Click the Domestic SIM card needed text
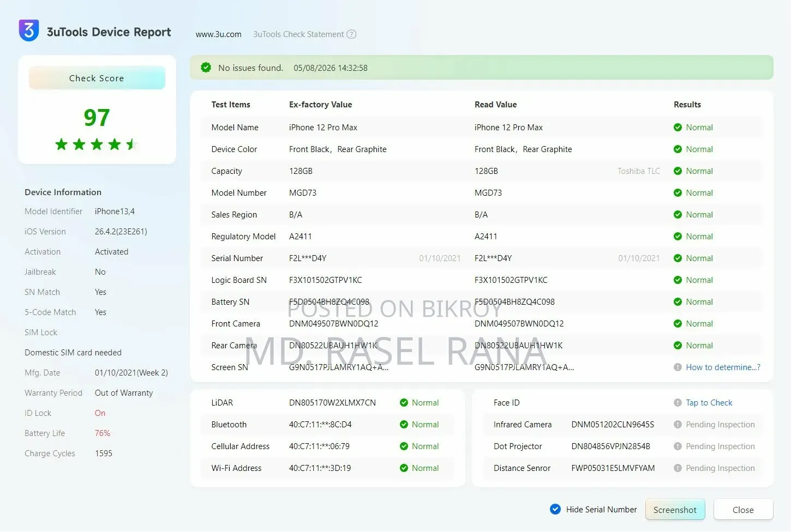This screenshot has width=791, height=532. click(x=73, y=353)
